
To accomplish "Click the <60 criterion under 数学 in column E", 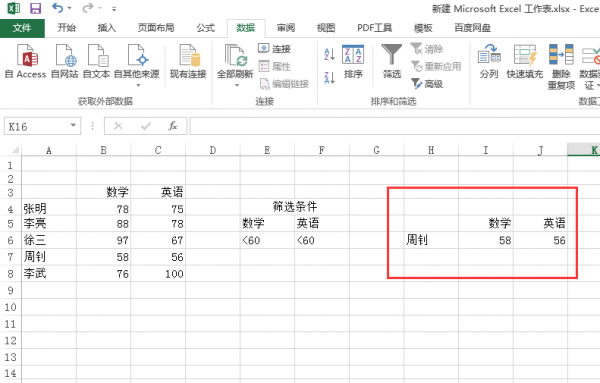I will [267, 240].
